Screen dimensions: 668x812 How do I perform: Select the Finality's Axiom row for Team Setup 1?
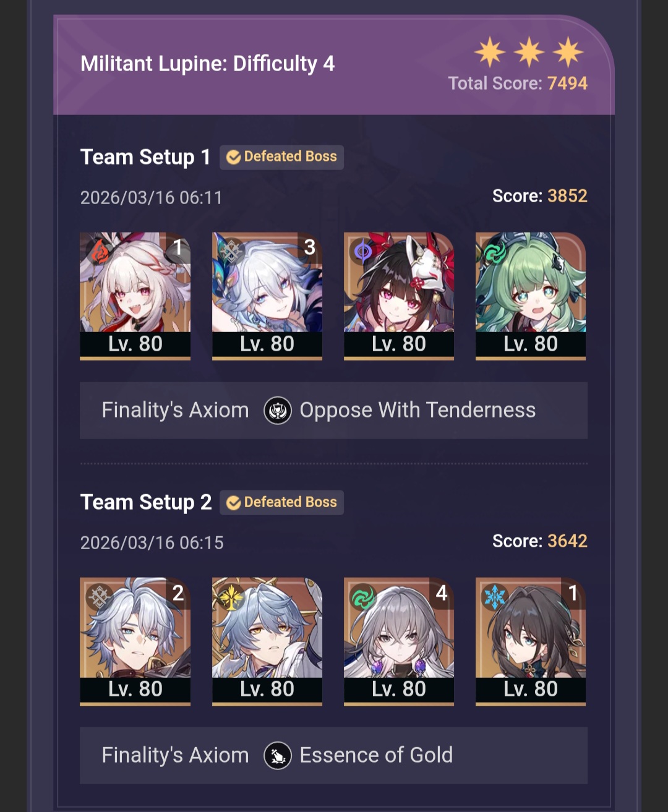333,410
